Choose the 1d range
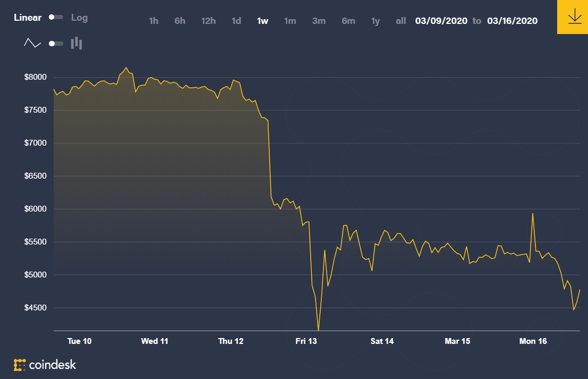 (236, 21)
